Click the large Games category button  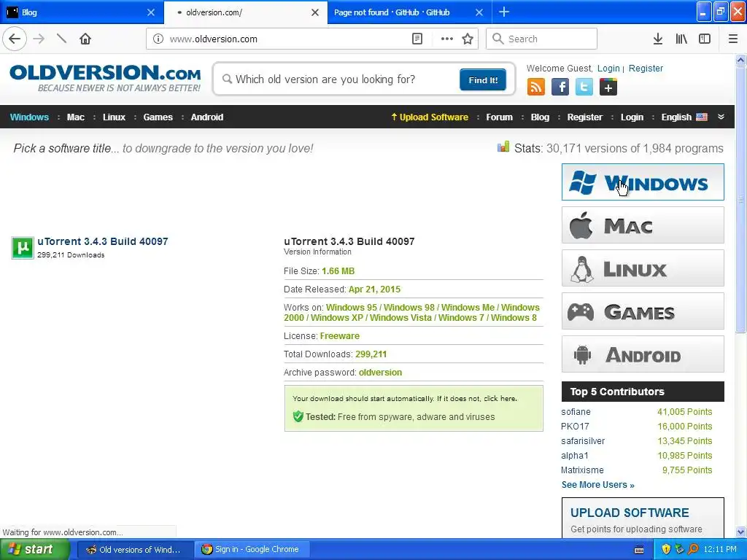[643, 311]
